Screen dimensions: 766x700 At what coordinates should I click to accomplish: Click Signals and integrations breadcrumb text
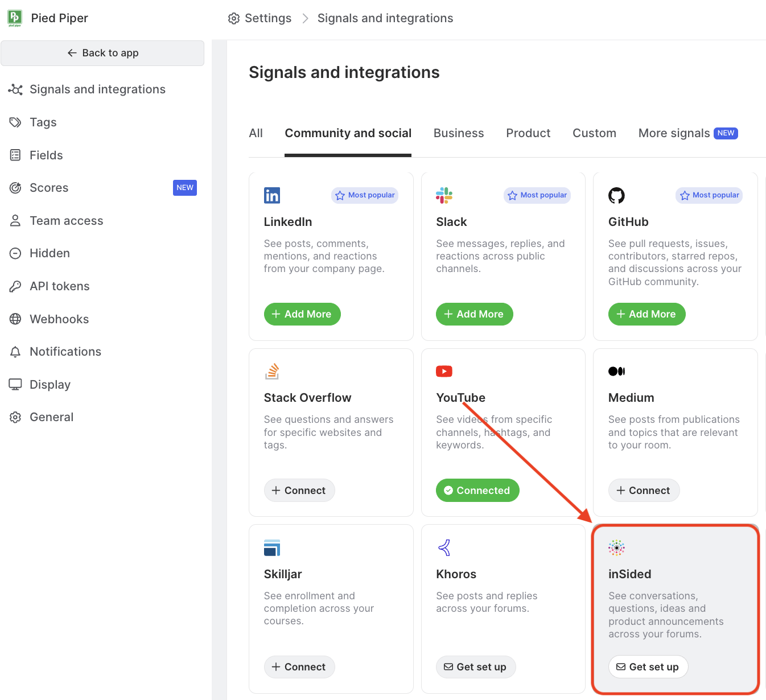[x=385, y=18]
